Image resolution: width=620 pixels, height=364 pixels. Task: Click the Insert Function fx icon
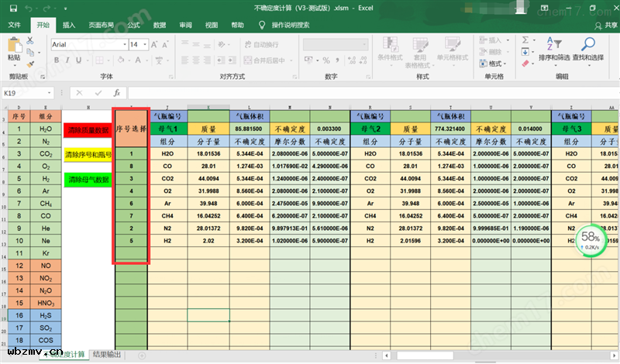[x=117, y=93]
